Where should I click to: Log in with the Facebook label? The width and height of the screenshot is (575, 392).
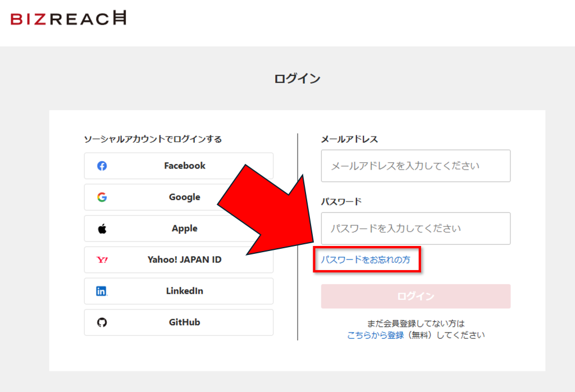pyautogui.click(x=184, y=166)
